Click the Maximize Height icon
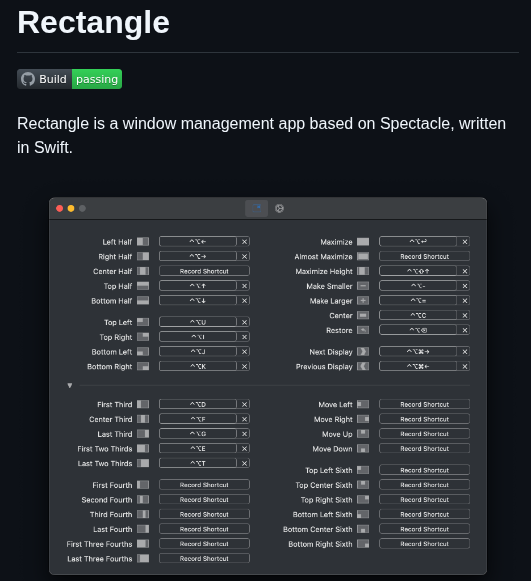The image size is (531, 581). pos(363,271)
